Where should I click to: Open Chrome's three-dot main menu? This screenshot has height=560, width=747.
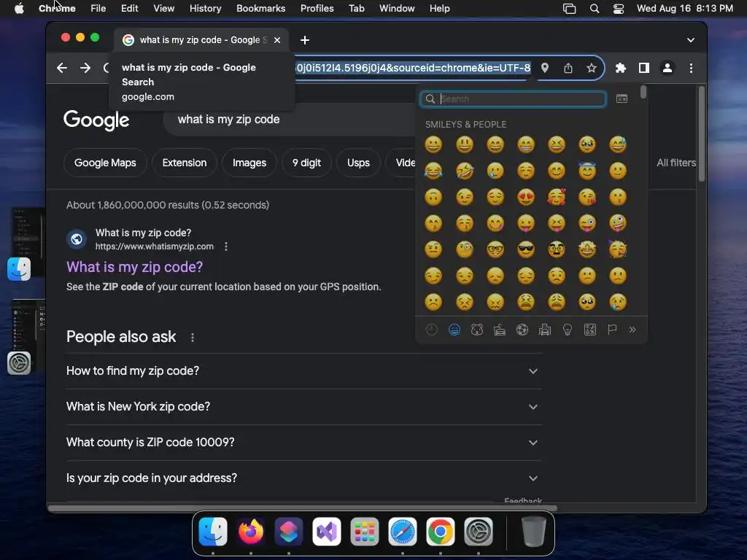point(691,68)
